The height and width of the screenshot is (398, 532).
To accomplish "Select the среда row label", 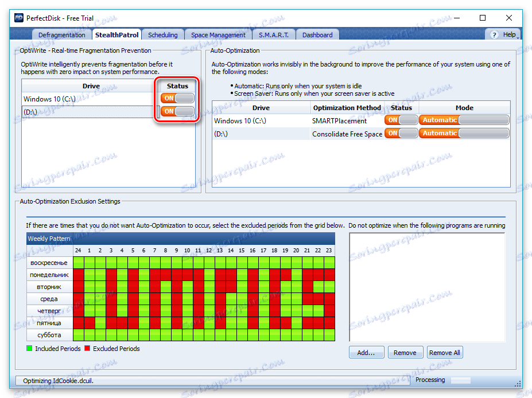I will point(49,299).
